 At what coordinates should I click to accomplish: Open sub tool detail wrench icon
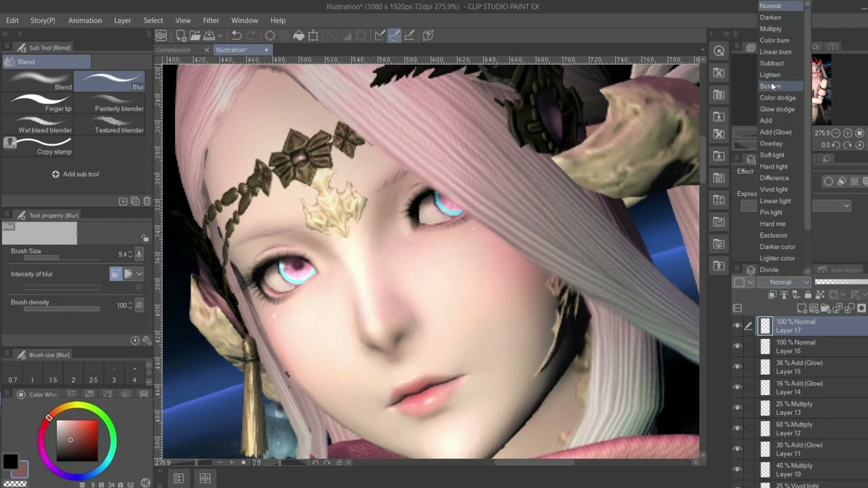tap(146, 340)
